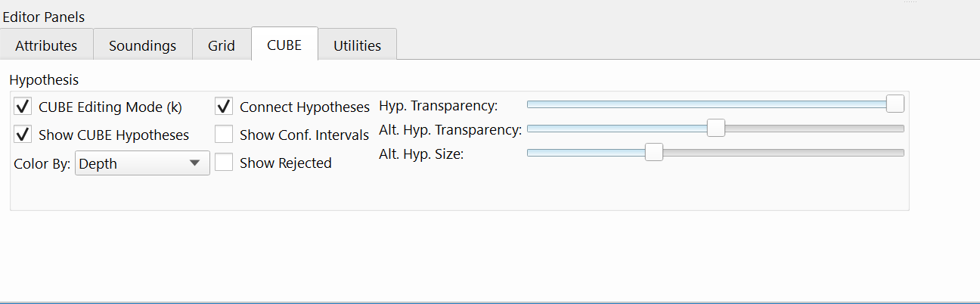Click the blue filled Hyp. Transparency track
The image size is (980, 304).
coord(703,104)
